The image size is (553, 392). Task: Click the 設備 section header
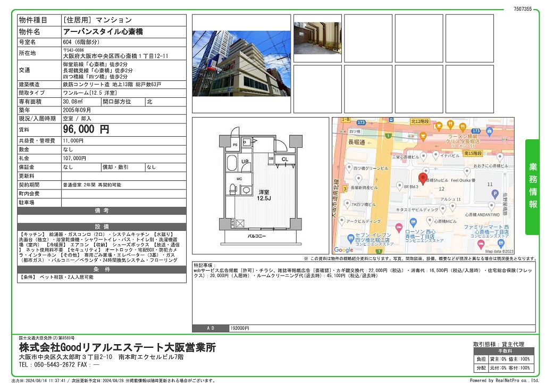click(102, 227)
